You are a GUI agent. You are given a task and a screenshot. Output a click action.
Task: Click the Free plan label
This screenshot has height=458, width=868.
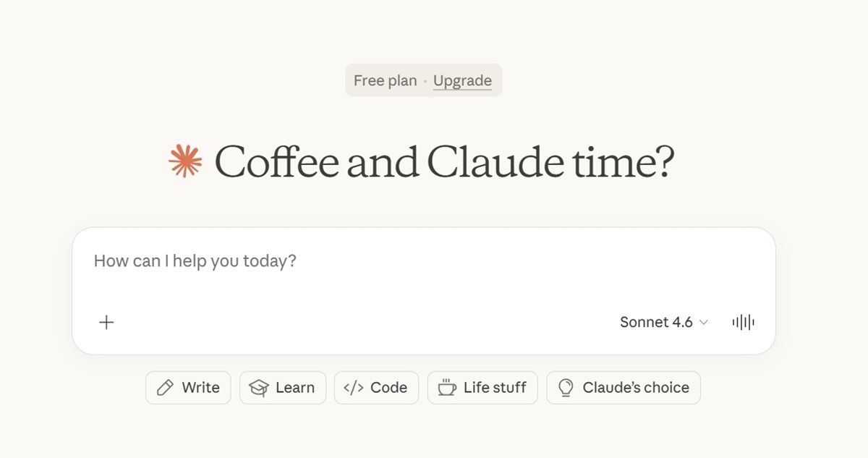386,80
